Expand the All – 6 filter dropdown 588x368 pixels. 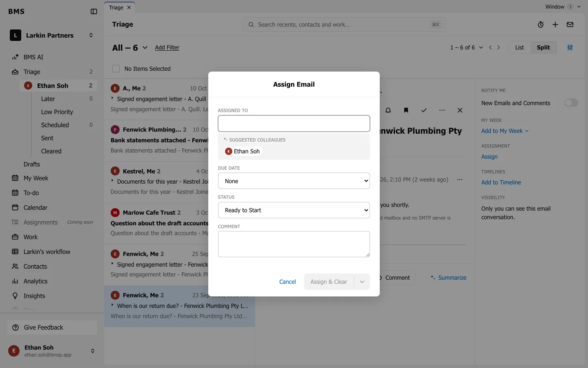coord(130,48)
